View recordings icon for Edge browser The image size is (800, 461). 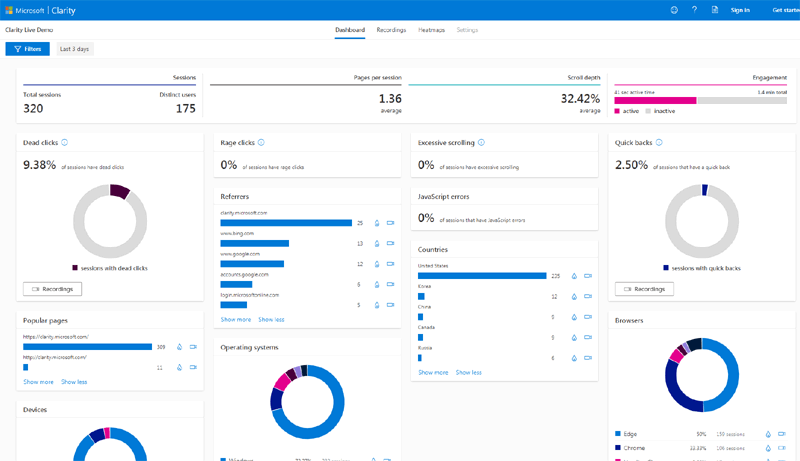pos(783,435)
